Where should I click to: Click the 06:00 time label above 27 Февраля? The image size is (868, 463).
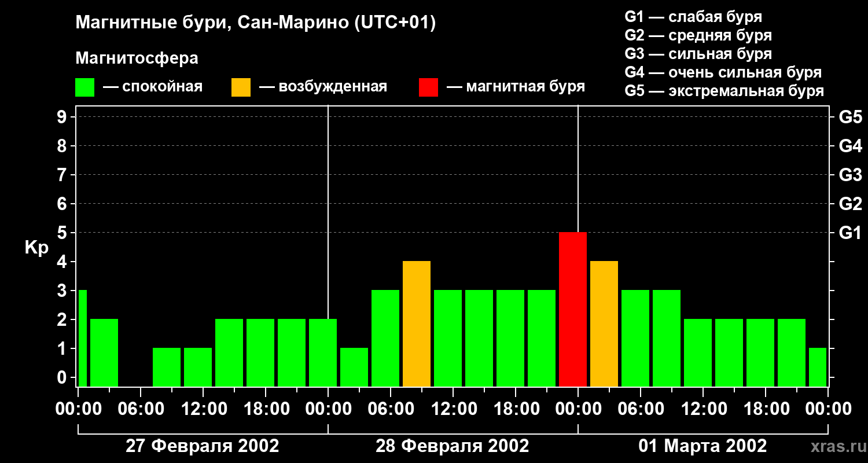point(140,409)
